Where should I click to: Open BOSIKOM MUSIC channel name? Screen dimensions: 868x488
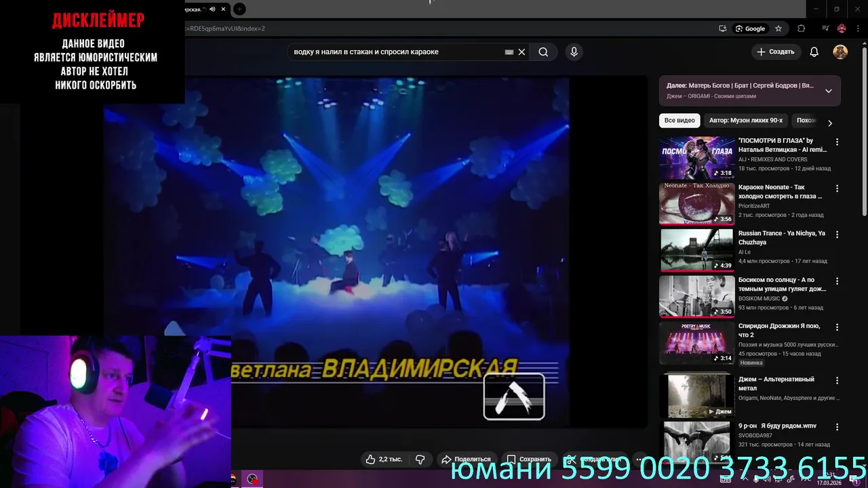tap(759, 298)
